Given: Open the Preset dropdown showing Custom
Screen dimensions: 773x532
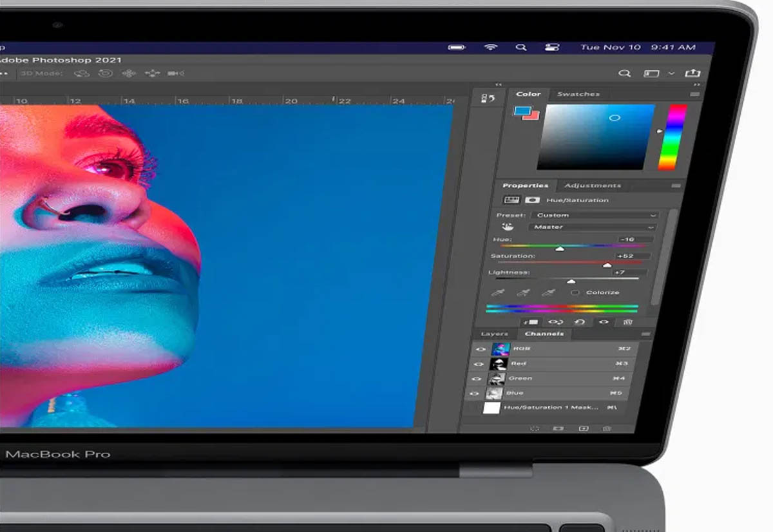Looking at the screenshot, I should (595, 215).
